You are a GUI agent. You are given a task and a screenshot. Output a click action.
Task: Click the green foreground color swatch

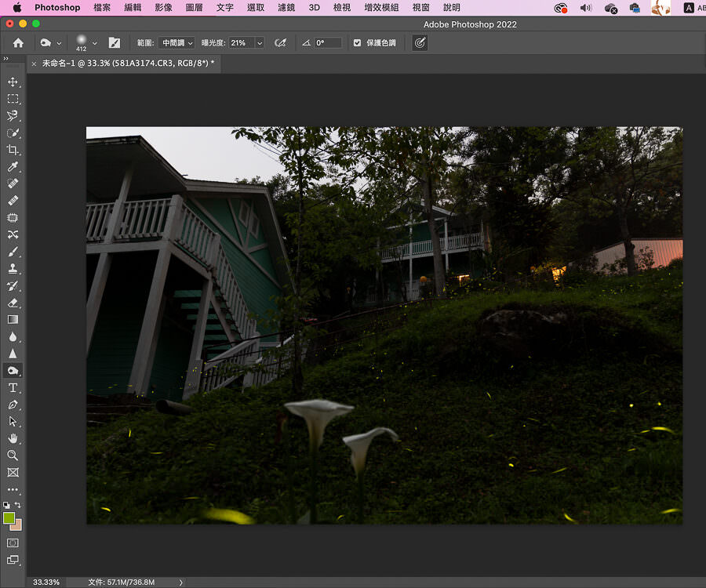point(9,517)
